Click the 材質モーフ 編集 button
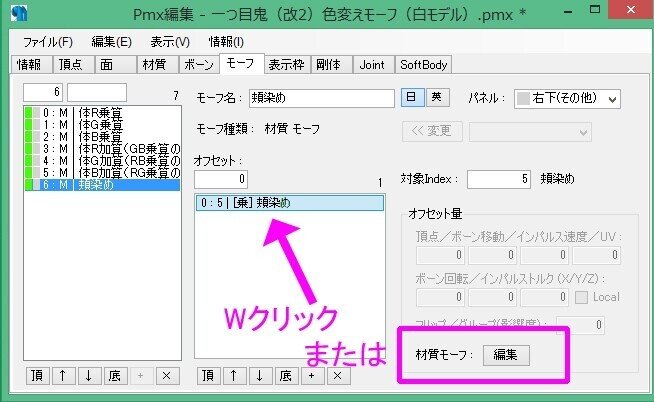The width and height of the screenshot is (654, 402). pyautogui.click(x=506, y=355)
